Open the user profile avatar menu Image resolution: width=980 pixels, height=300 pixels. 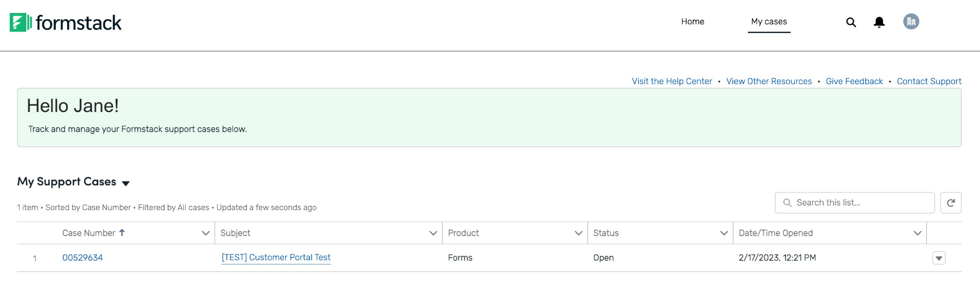coord(911,22)
